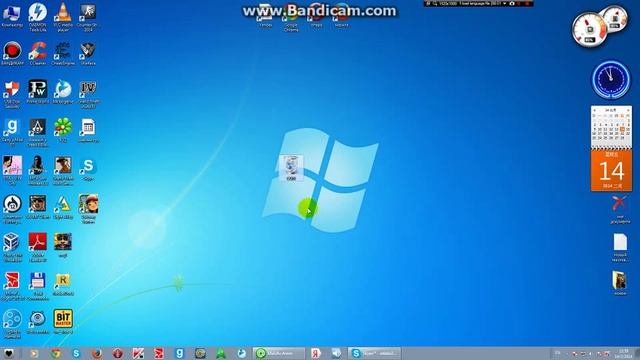Launch Skype desktop shortcut
This screenshot has height=360, width=640.
88,168
